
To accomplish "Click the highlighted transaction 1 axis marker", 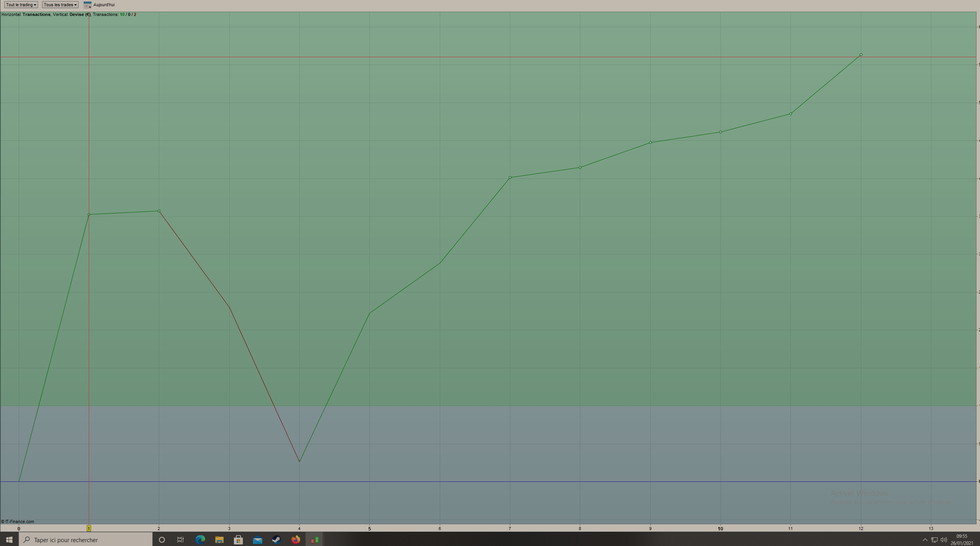I will 89,528.
